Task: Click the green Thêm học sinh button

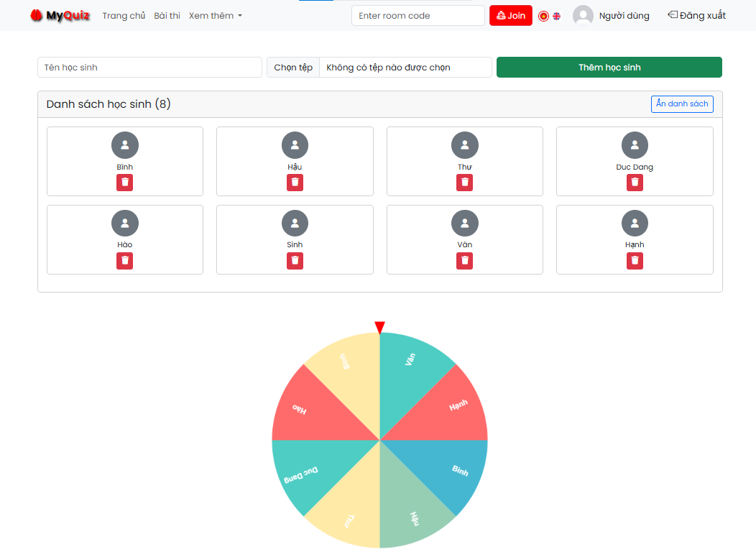Action: [609, 68]
